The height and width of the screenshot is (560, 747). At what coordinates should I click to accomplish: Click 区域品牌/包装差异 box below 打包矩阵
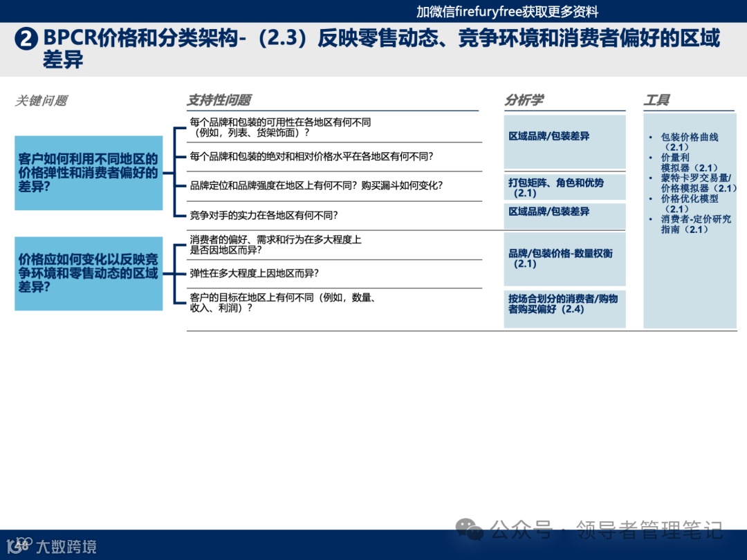tap(564, 216)
